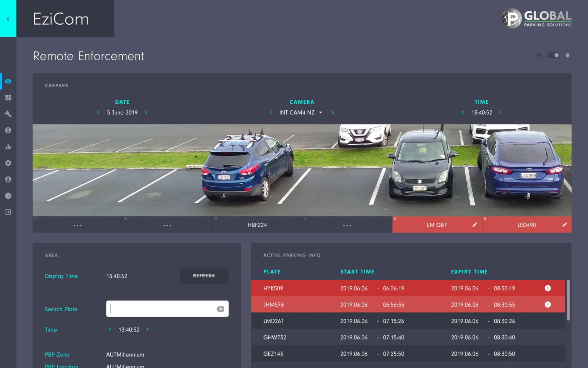Click start time 07:25:50 for GEZ143
Viewport: 588px width, 368px height.
point(394,354)
